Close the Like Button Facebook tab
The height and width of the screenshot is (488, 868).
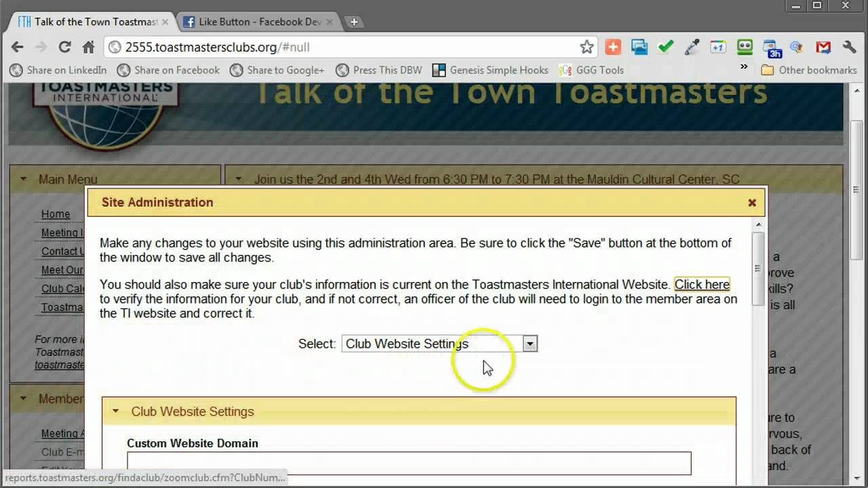[x=329, y=22]
